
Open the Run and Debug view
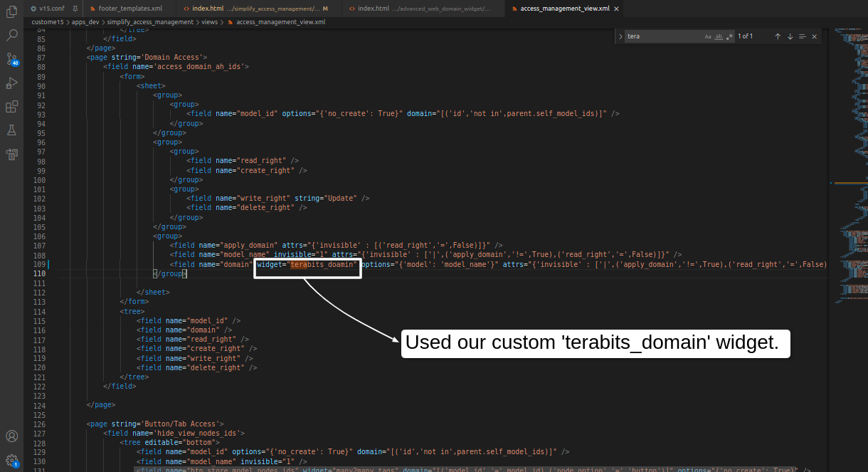(x=11, y=83)
